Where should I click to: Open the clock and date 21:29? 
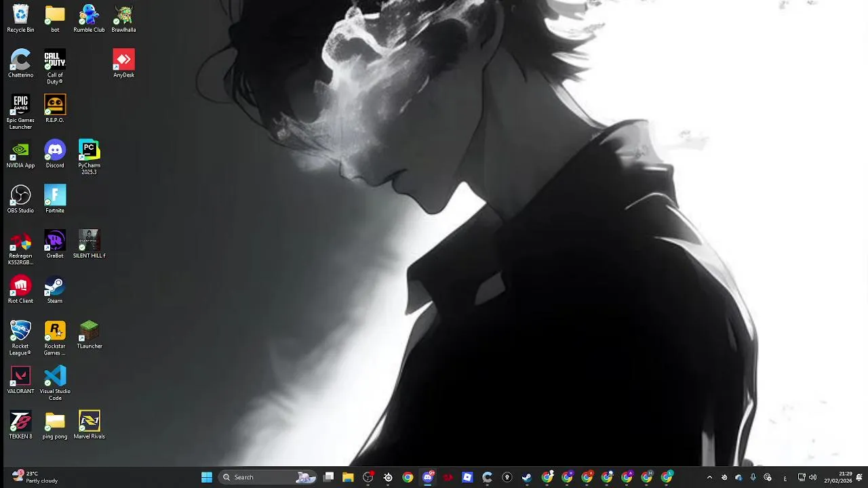pyautogui.click(x=838, y=477)
